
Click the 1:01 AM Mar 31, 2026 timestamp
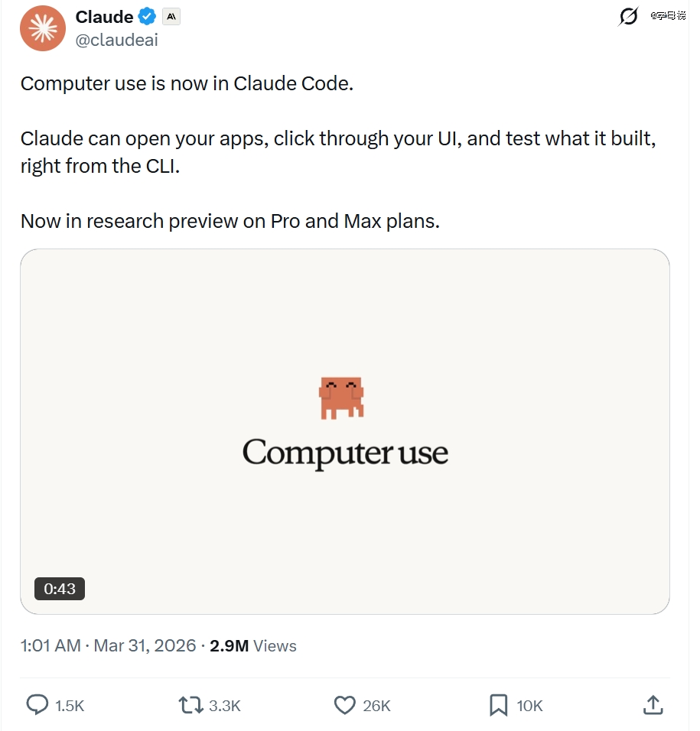click(x=108, y=645)
